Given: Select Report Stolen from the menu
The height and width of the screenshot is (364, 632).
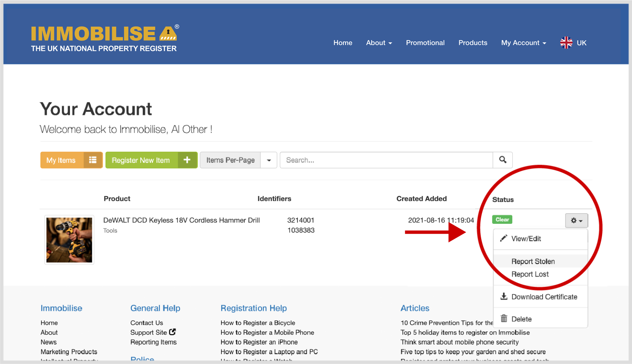Looking at the screenshot, I should click(x=533, y=261).
